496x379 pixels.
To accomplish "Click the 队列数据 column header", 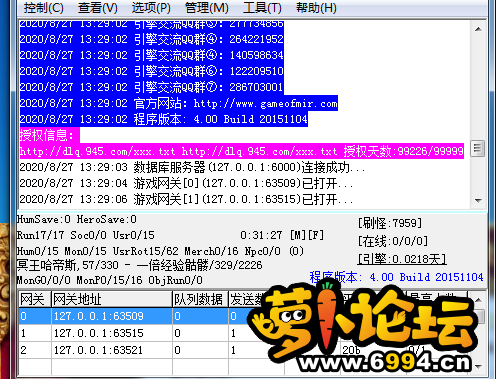I will coord(200,299).
